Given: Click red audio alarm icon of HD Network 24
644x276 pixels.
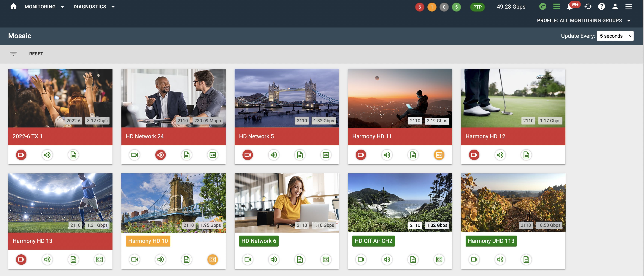Looking at the screenshot, I should [x=161, y=155].
